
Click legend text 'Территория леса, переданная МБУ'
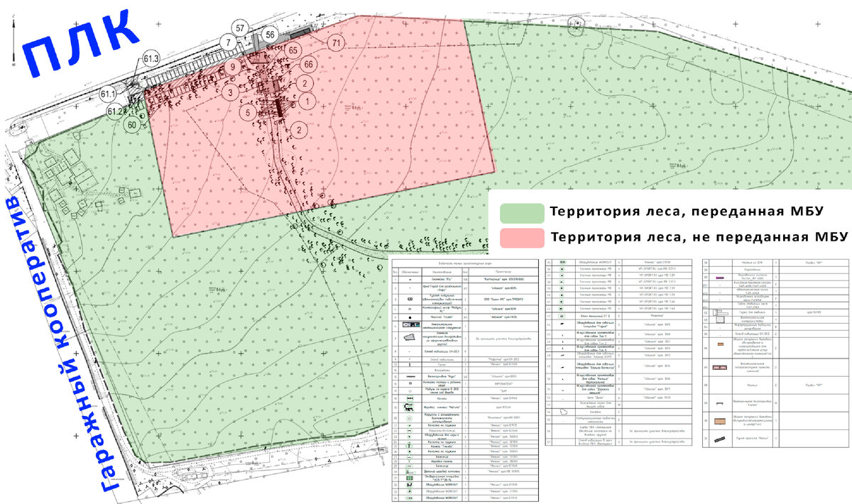685,212
